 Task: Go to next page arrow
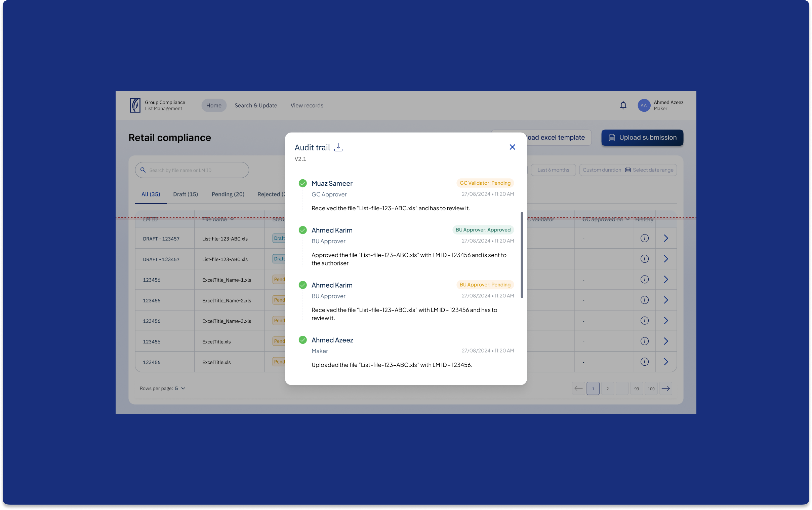[x=665, y=389]
